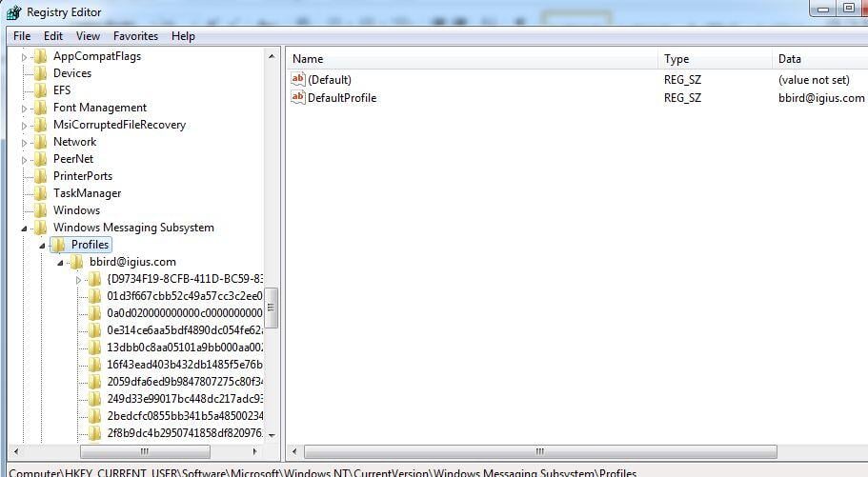This screenshot has width=868, height=477.
Task: Click the MsiCorruptedFileRecovery folder icon
Action: (x=41, y=125)
